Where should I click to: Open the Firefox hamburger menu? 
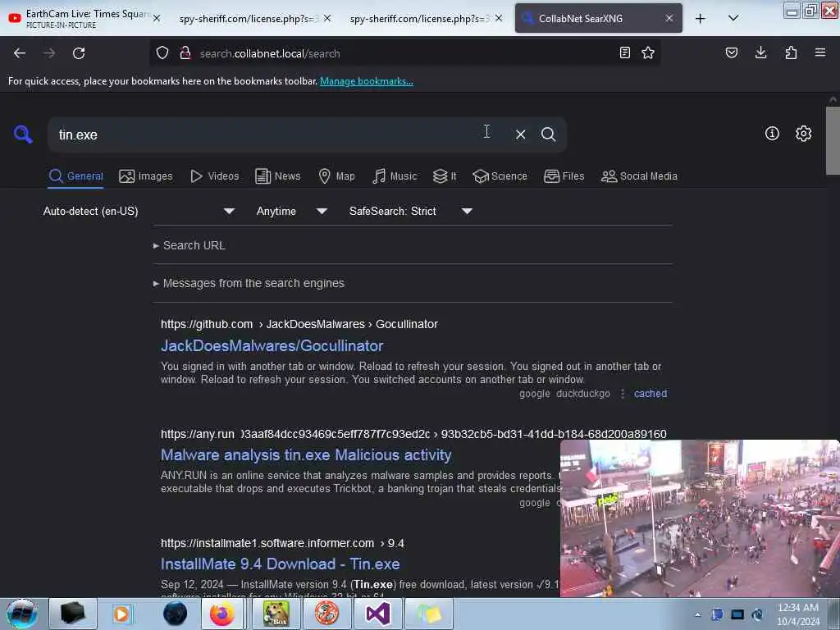point(820,52)
